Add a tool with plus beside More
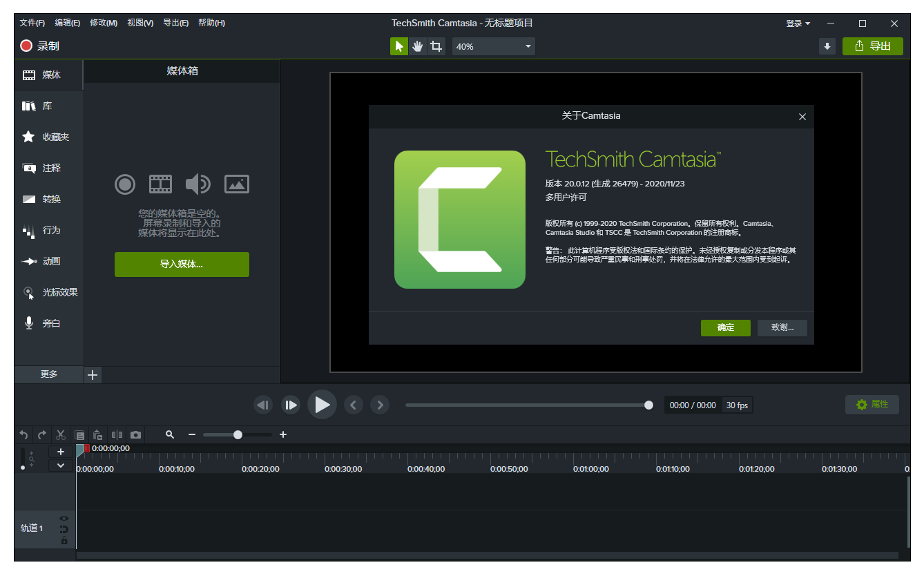 tap(93, 375)
